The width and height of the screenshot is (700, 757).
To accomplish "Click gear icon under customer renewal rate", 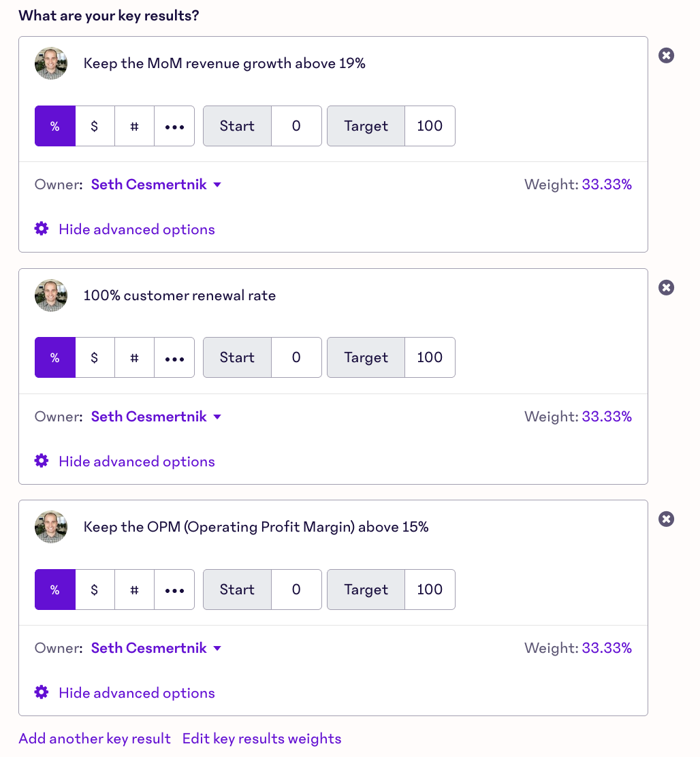I will pyautogui.click(x=42, y=461).
